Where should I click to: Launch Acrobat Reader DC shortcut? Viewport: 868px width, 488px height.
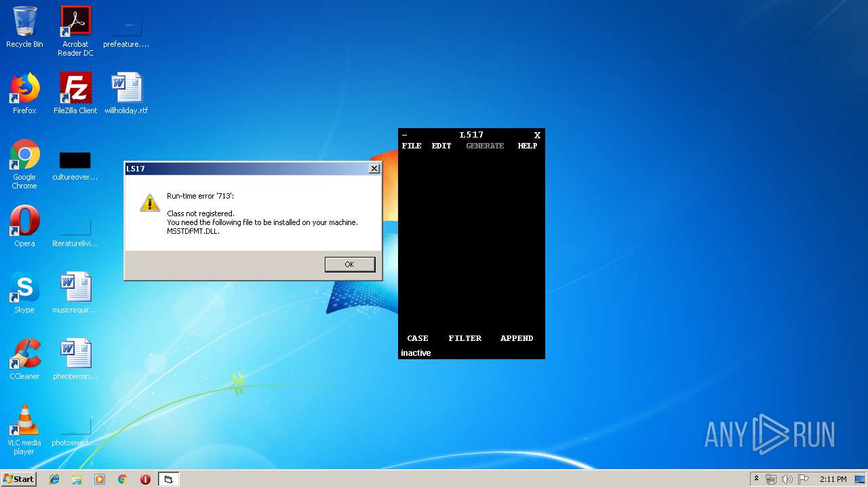point(75,31)
